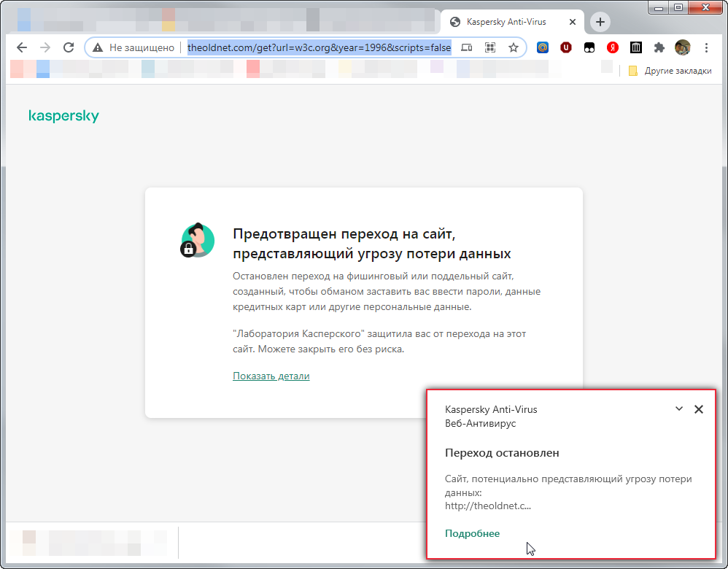Open the Mail.ru extension icon
The height and width of the screenshot is (569, 728).
543,47
